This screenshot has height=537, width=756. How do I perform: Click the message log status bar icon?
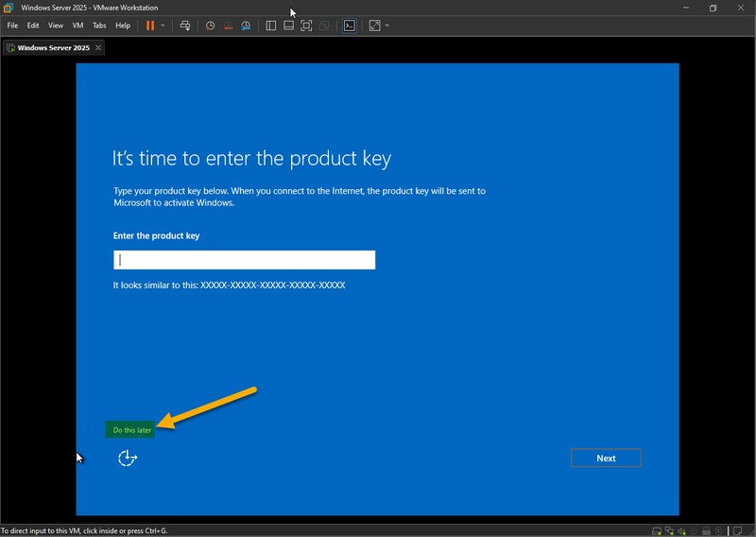pyautogui.click(x=737, y=531)
